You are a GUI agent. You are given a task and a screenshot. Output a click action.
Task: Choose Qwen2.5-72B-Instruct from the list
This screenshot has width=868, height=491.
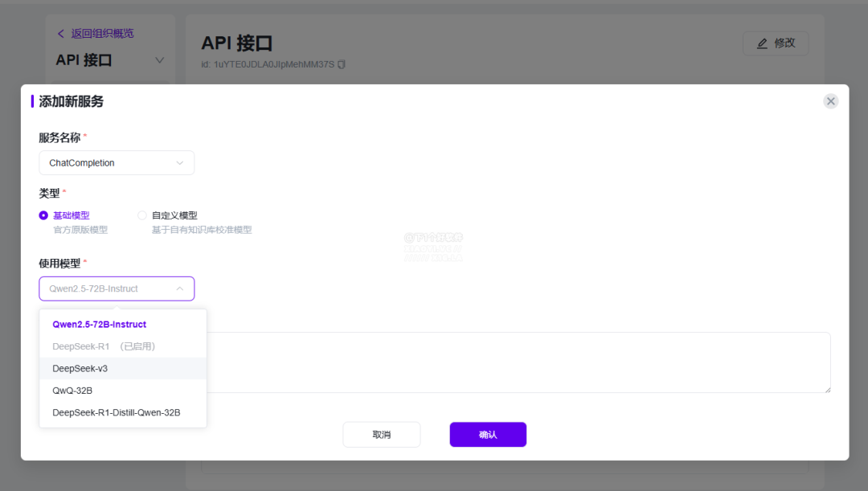123,325
